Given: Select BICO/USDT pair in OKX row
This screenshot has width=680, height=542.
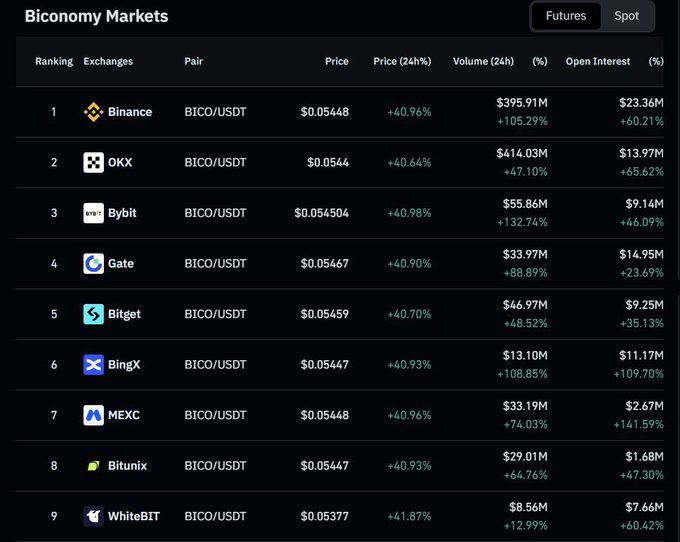Looking at the screenshot, I should click(x=215, y=163).
